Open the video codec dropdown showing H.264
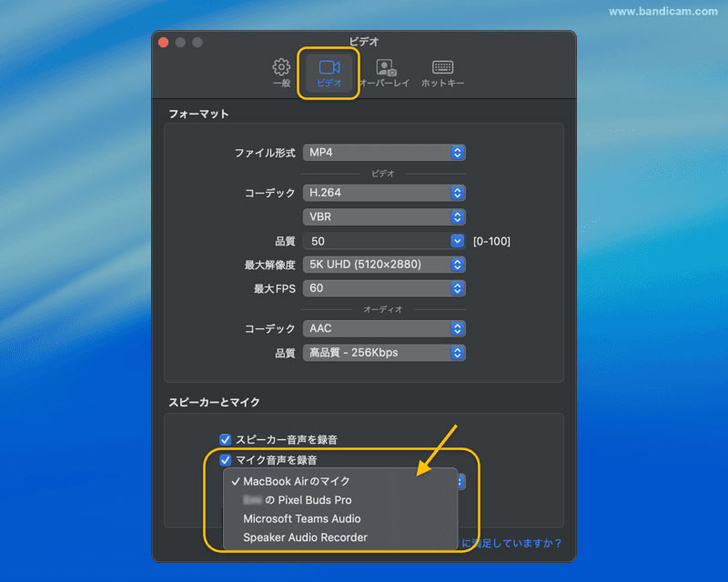This screenshot has width=728, height=582. 384,192
